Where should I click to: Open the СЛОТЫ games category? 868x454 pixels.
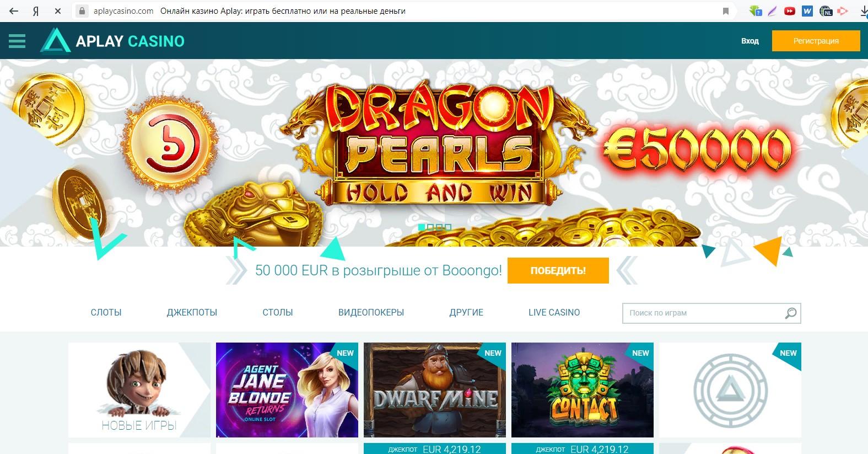click(106, 312)
